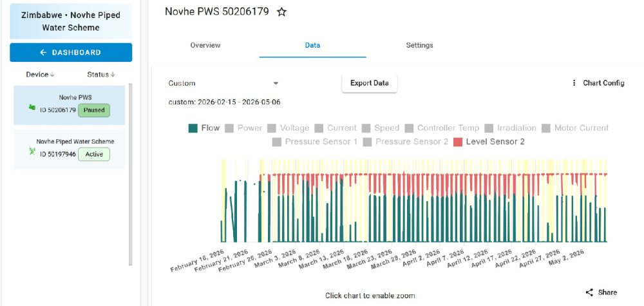Image resolution: width=644 pixels, height=306 pixels.
Task: Sort devices by Device column arrow
Action: [52, 75]
